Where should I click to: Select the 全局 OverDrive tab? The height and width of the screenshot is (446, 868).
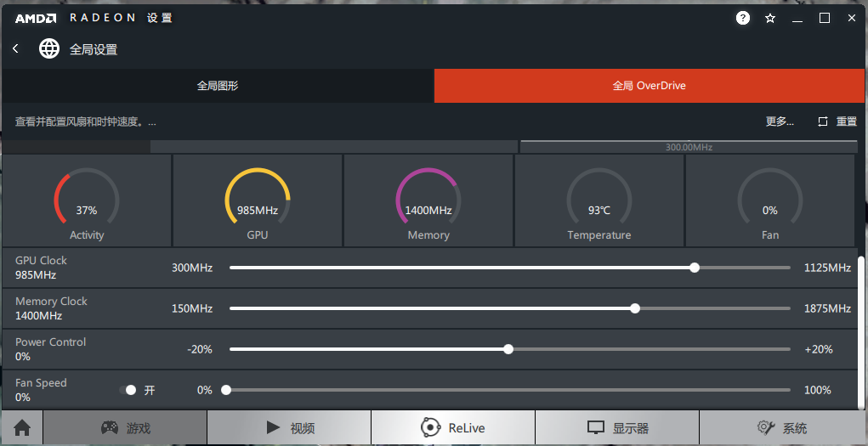(x=650, y=86)
